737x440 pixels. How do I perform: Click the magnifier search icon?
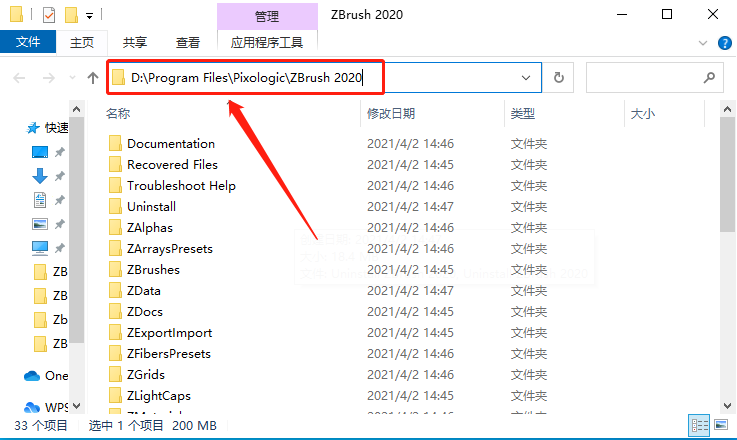pyautogui.click(x=709, y=78)
